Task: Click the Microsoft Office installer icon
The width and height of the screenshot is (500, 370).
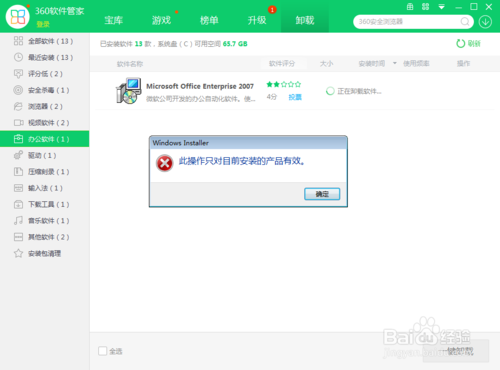Action: [x=128, y=91]
